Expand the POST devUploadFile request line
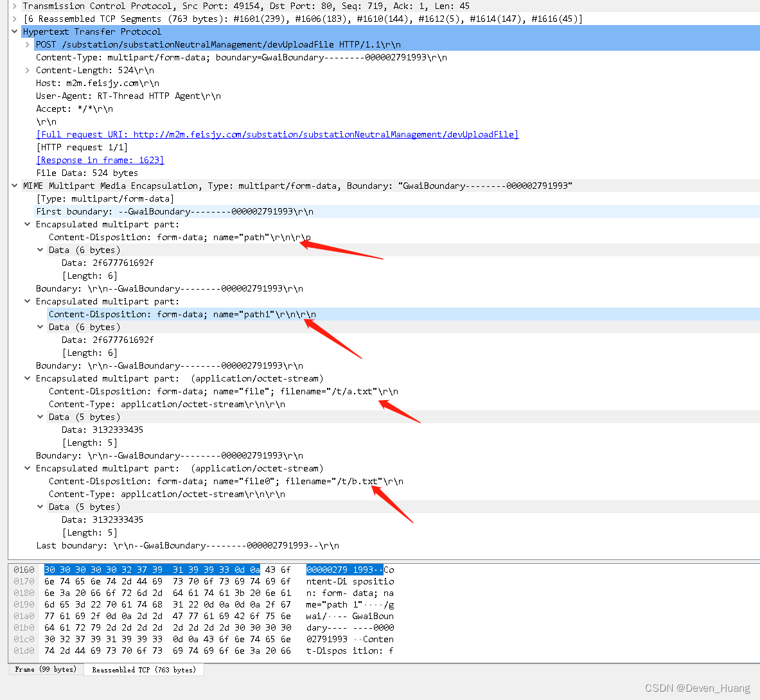Image resolution: width=760 pixels, height=700 pixels. (x=26, y=44)
